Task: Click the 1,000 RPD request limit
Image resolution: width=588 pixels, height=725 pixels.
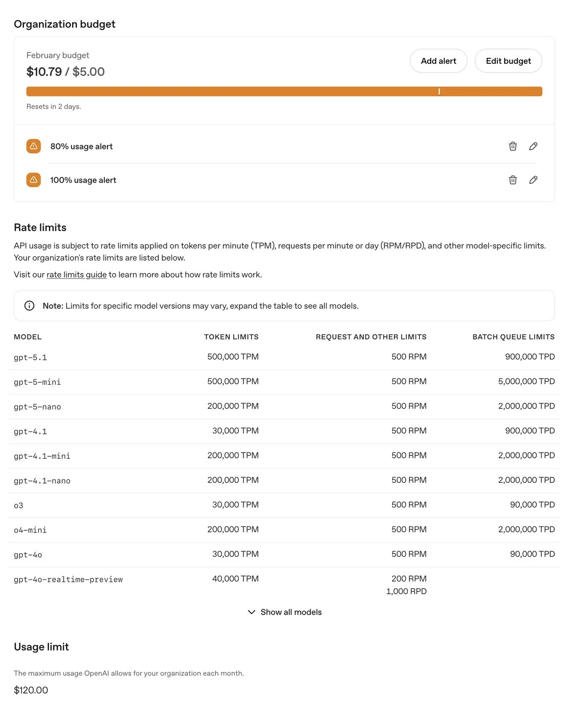Action: pos(406,591)
